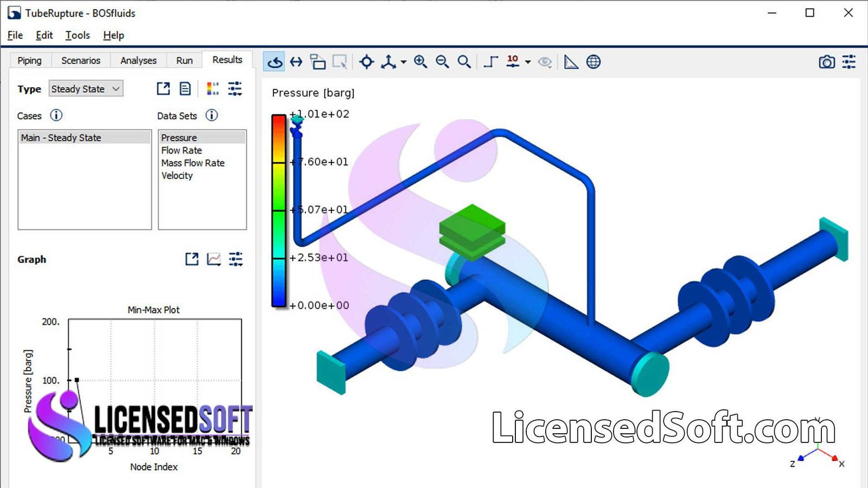Click the zoom in magnifier
The height and width of the screenshot is (488, 868).
(x=420, y=62)
